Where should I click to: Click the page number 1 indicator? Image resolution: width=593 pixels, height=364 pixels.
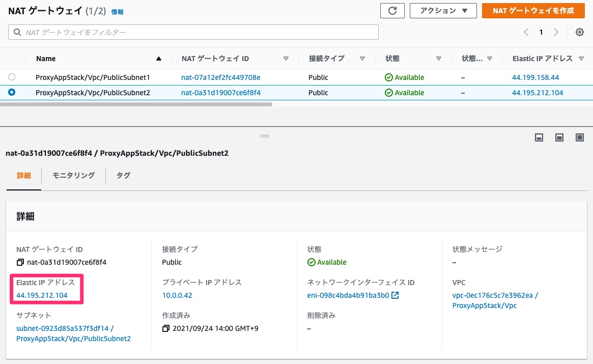click(x=541, y=32)
